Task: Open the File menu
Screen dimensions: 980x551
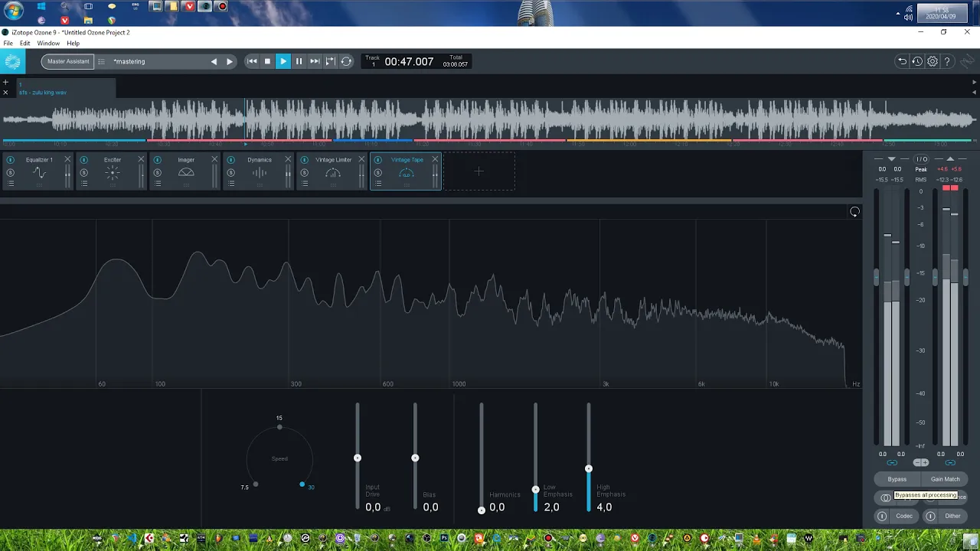Action: (x=8, y=44)
